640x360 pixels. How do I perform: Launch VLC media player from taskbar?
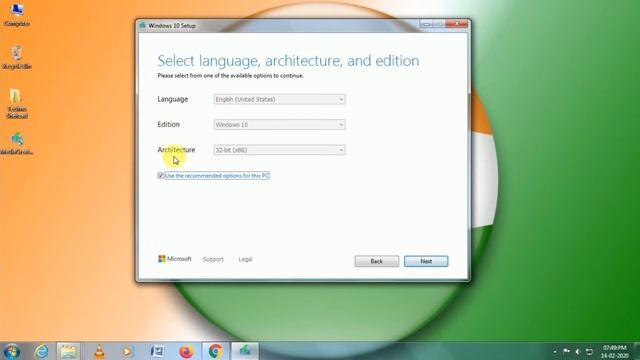coord(99,351)
